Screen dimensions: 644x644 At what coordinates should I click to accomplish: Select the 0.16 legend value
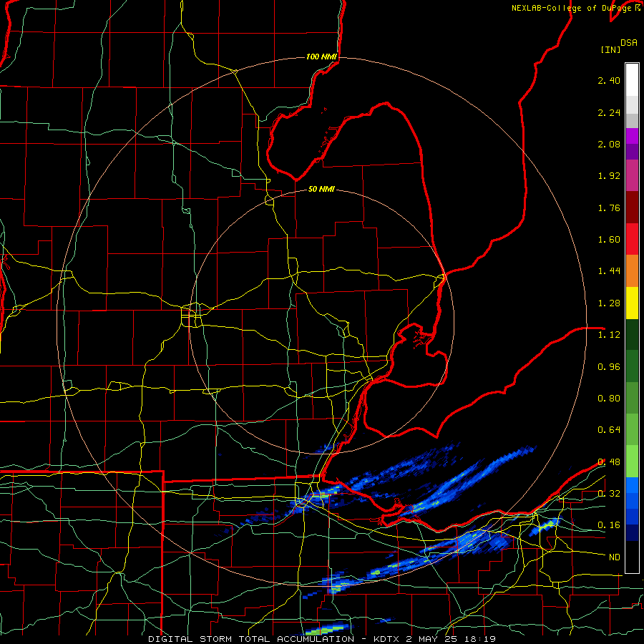609,525
